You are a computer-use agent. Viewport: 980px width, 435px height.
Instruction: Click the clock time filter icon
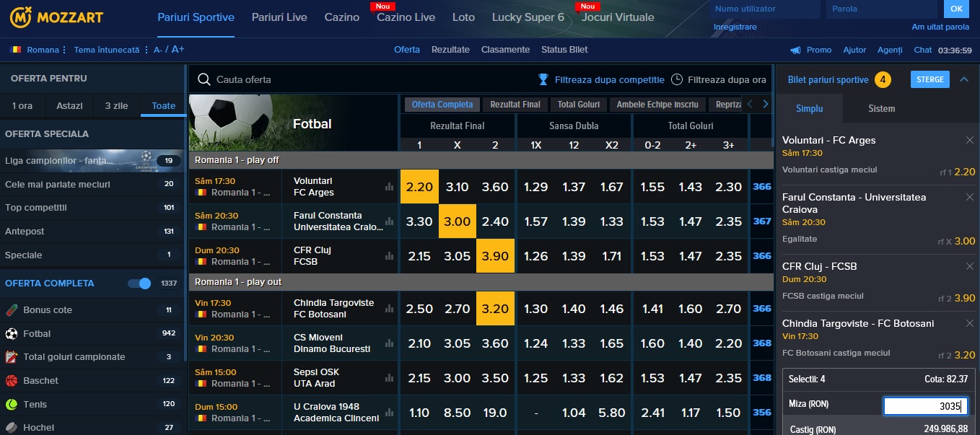tap(677, 79)
